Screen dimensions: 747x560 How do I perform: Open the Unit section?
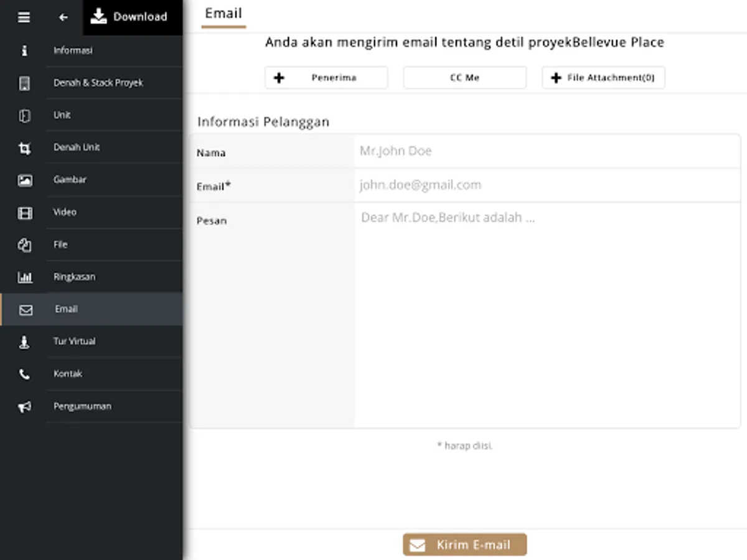point(62,115)
